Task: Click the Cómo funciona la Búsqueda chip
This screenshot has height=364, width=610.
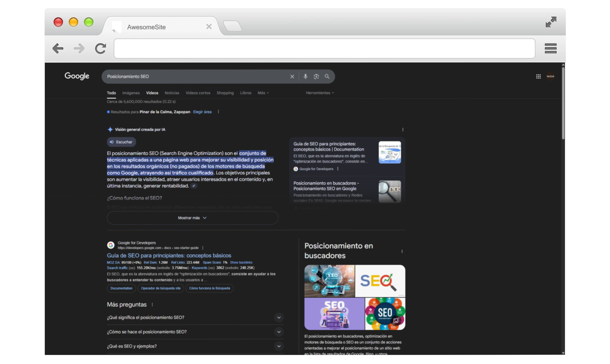Action: tap(209, 288)
